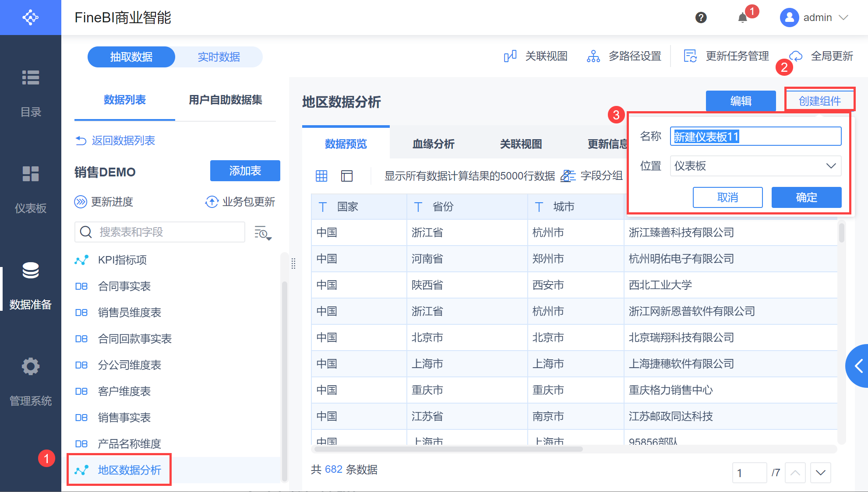This screenshot has width=868, height=492.
Task: Switch to the 血缘分析 tab
Action: point(433,144)
